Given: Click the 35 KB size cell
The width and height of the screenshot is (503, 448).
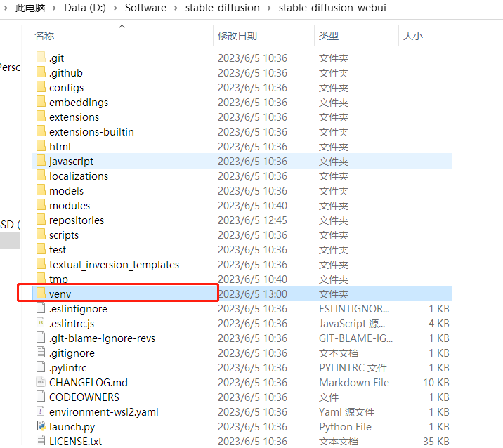Looking at the screenshot, I should [436, 441].
